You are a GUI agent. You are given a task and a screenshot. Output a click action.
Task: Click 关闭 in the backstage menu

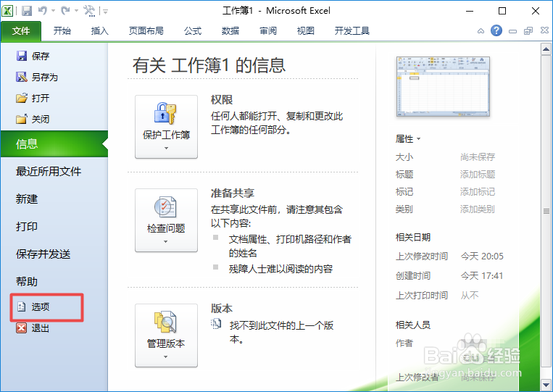(x=33, y=119)
